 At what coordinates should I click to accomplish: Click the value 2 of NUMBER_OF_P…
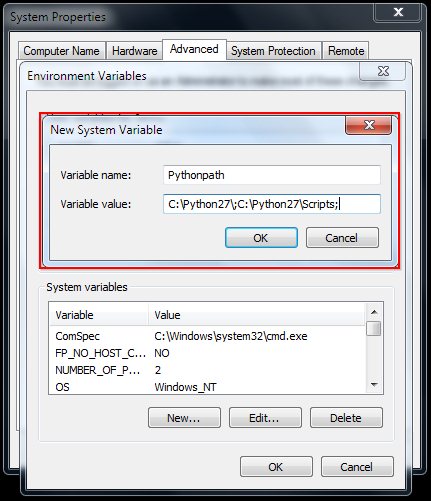pyautogui.click(x=158, y=370)
